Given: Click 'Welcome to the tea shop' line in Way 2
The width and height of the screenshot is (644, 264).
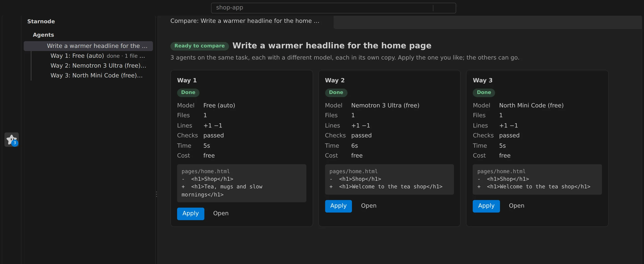Looking at the screenshot, I should tap(386, 187).
